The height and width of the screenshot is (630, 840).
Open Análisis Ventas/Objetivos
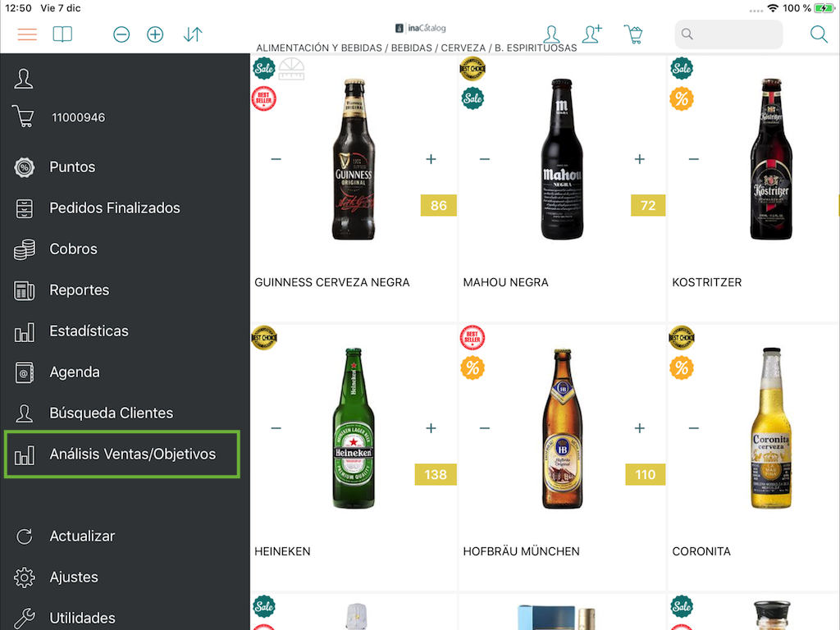[x=122, y=454]
